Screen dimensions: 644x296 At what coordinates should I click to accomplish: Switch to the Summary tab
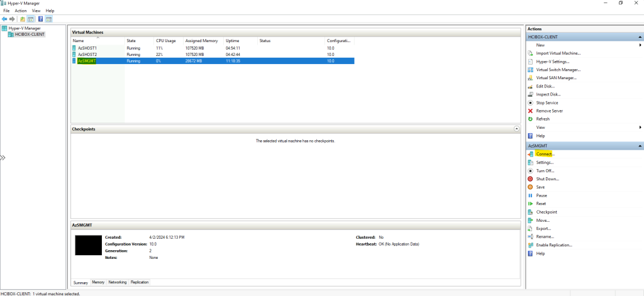pyautogui.click(x=81, y=282)
